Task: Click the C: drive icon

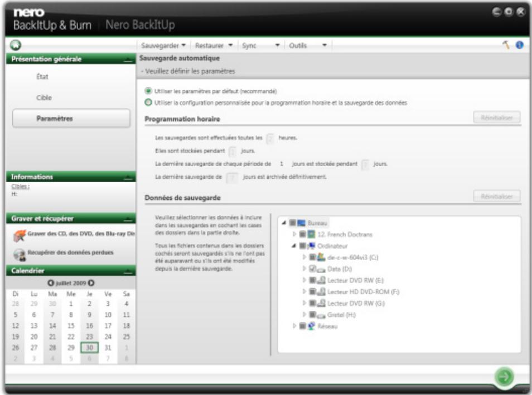Action: point(321,257)
